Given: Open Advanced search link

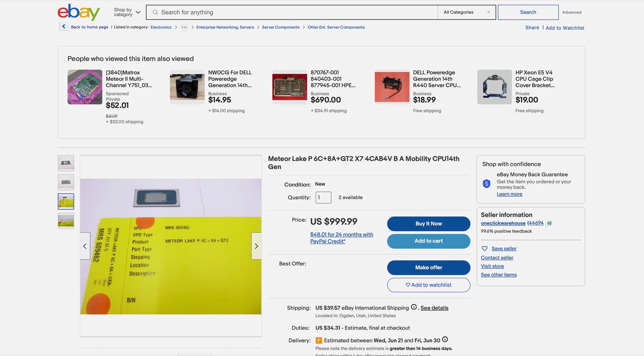Looking at the screenshot, I should pyautogui.click(x=572, y=12).
